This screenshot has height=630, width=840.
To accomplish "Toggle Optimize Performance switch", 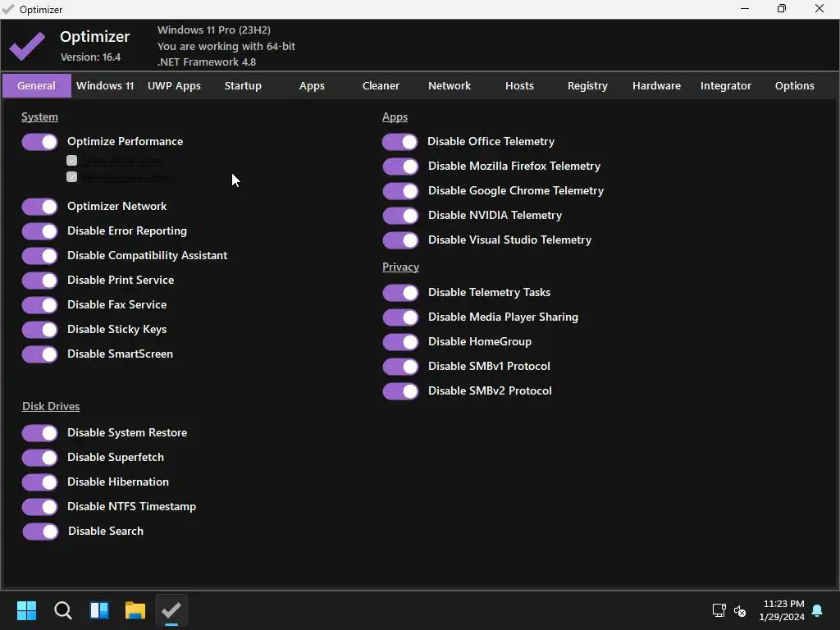I will (x=39, y=142).
